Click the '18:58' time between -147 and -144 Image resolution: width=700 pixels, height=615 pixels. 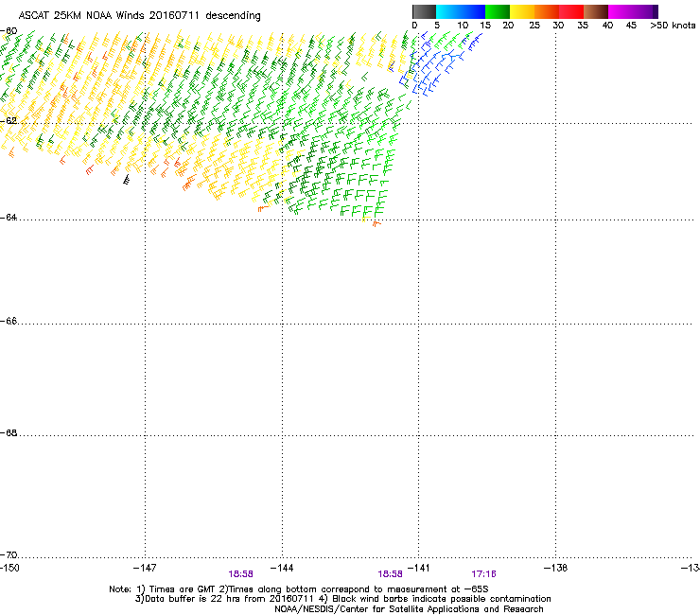240,574
